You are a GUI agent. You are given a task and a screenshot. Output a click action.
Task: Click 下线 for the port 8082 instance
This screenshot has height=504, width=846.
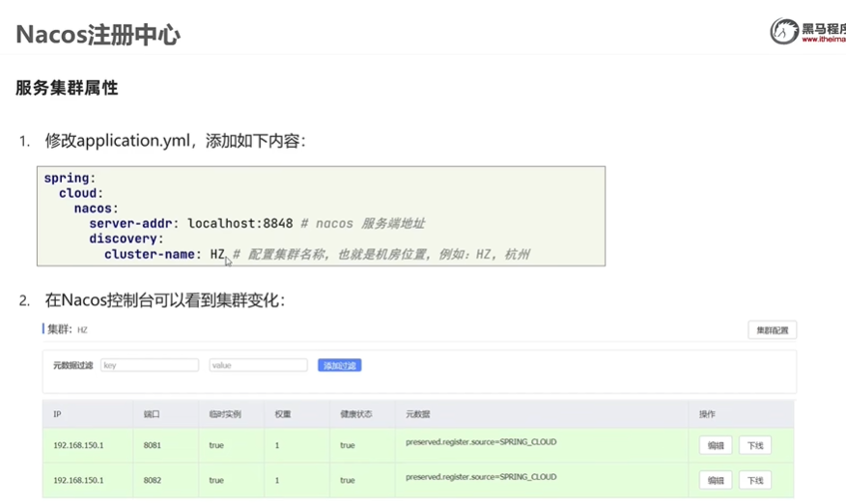point(755,480)
